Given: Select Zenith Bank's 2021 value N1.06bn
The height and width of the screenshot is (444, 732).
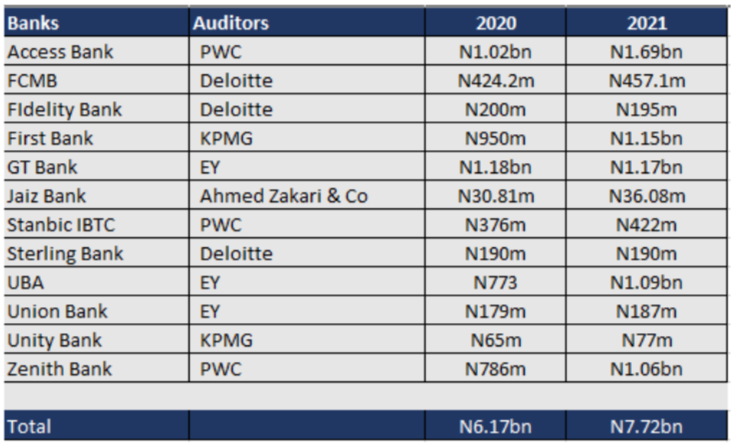Looking at the screenshot, I should 646,369.
